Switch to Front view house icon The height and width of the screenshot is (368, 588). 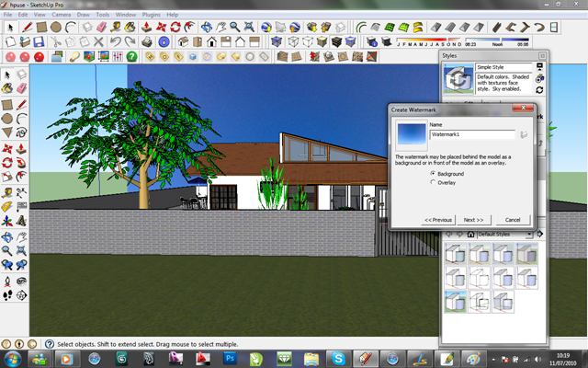[x=211, y=41]
